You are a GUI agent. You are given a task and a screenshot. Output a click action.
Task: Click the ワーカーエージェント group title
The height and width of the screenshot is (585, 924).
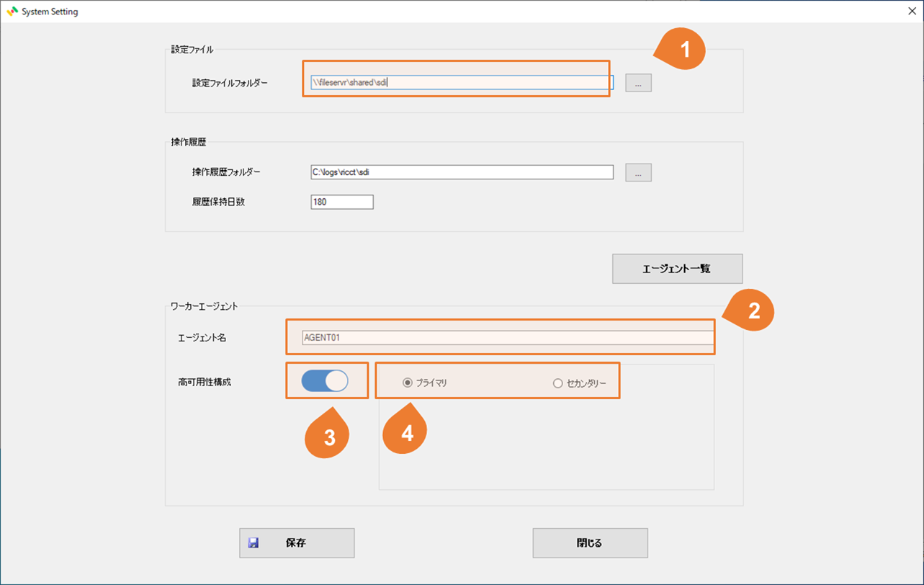click(x=205, y=306)
